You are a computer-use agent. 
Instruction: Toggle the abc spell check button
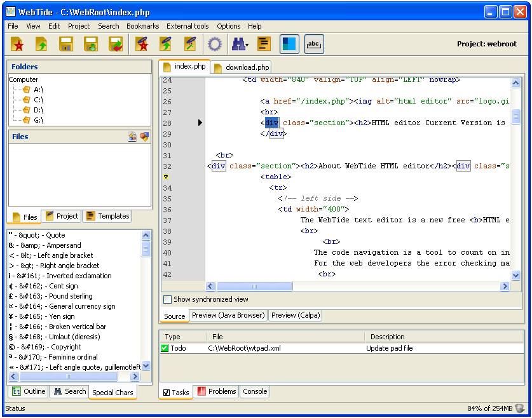[314, 44]
